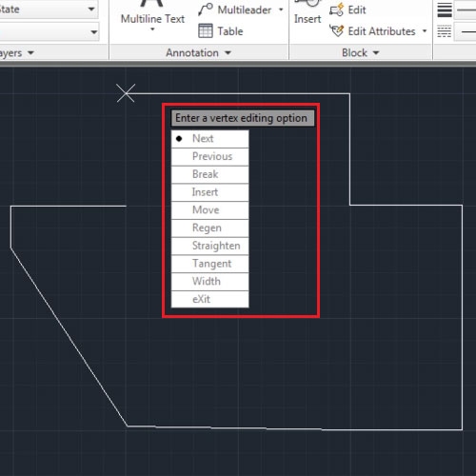Viewport: 476px width, 476px height.
Task: Click the linetype dashed-lines icon at right
Action: point(445,31)
